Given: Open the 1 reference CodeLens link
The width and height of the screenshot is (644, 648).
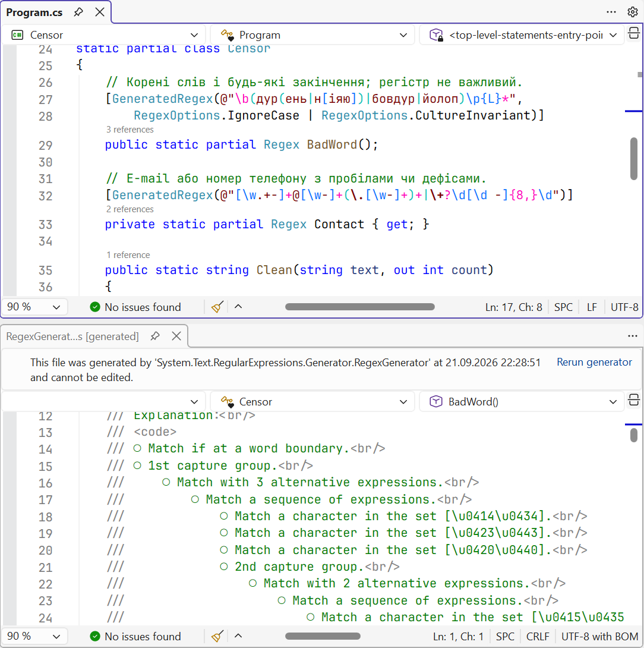Looking at the screenshot, I should coord(128,255).
